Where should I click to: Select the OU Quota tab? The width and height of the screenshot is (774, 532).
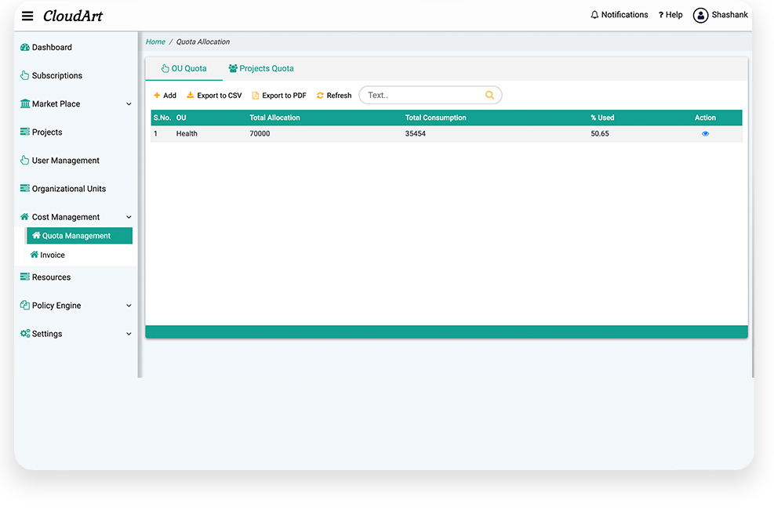[184, 69]
